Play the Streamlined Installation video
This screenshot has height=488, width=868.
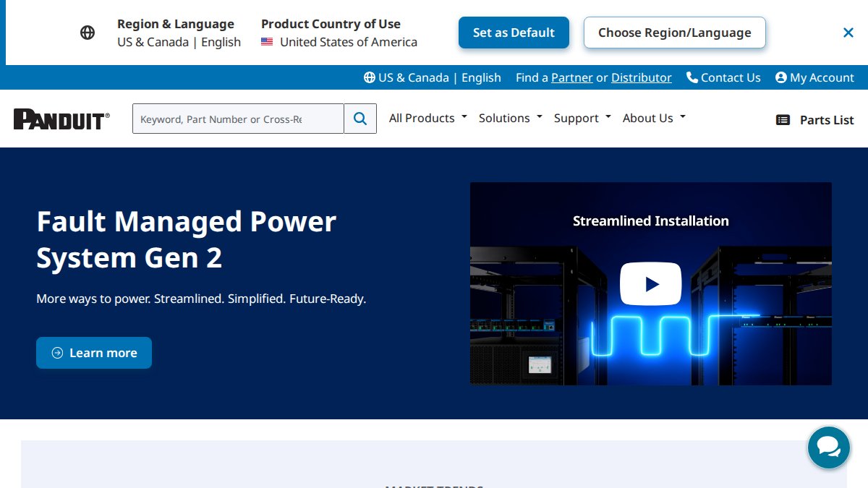(650, 284)
